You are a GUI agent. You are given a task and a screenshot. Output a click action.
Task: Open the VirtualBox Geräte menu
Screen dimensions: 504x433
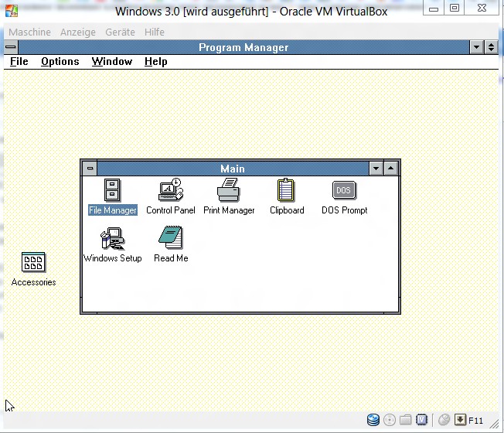coord(121,32)
